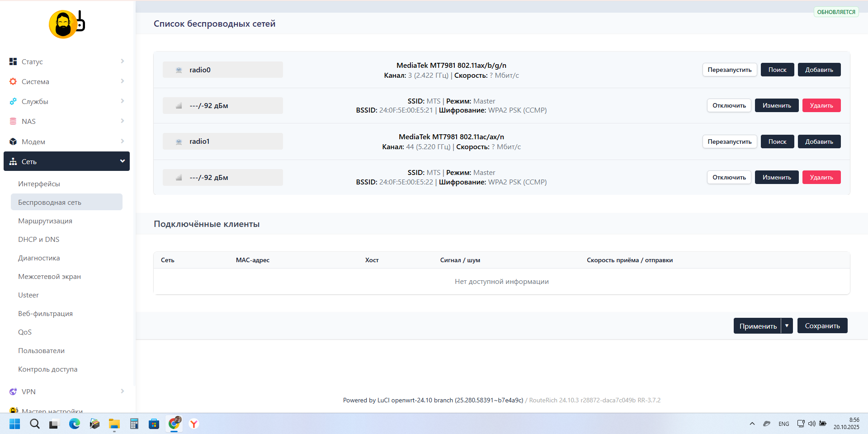Click the ОБНОВЛЯЕТСЯ refresh status badge
The width and height of the screenshot is (868, 434).
pos(836,12)
